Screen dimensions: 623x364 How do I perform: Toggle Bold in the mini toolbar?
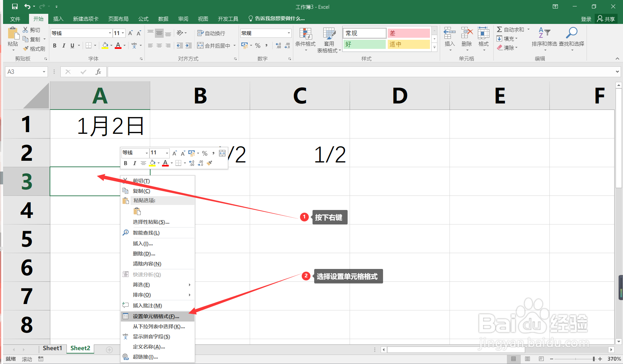126,163
